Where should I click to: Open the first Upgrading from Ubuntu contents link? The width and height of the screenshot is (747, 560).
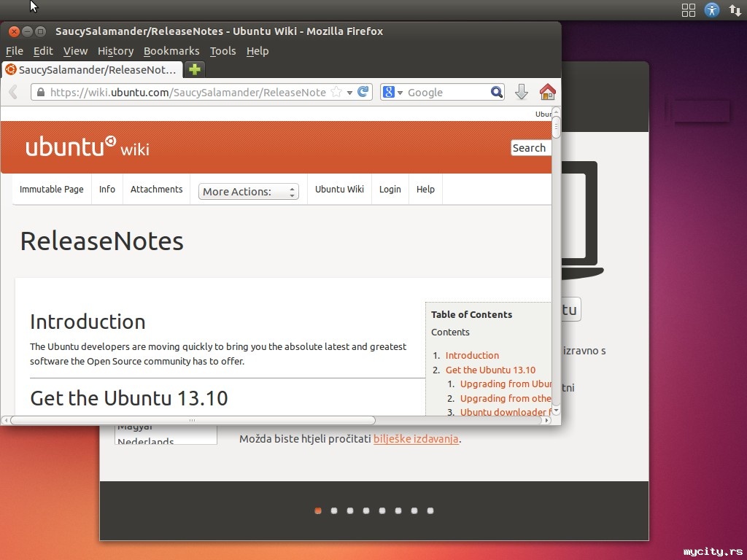506,384
